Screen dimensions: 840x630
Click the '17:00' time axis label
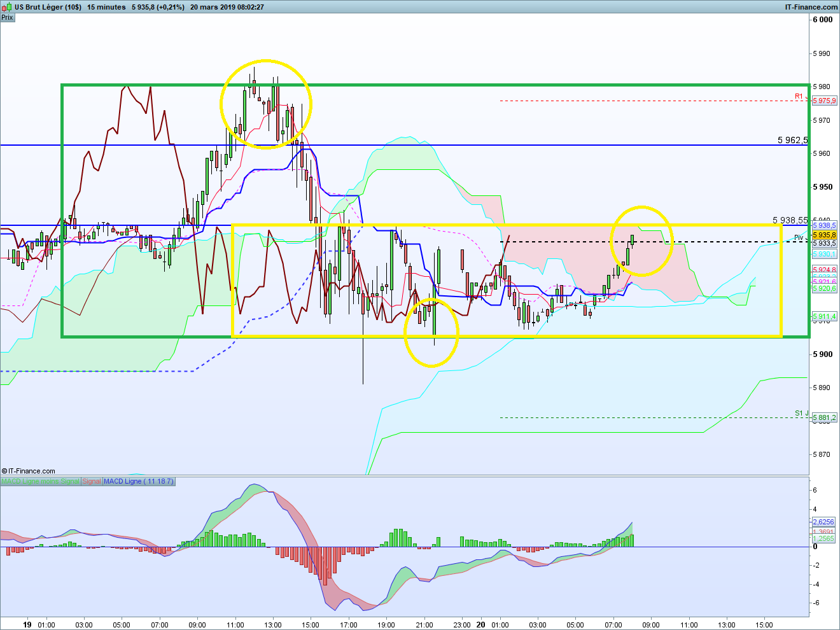point(349,625)
